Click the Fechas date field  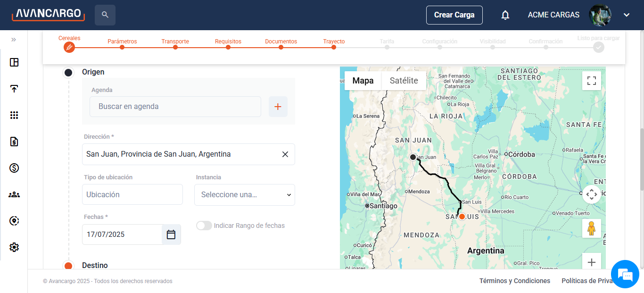[123, 234]
